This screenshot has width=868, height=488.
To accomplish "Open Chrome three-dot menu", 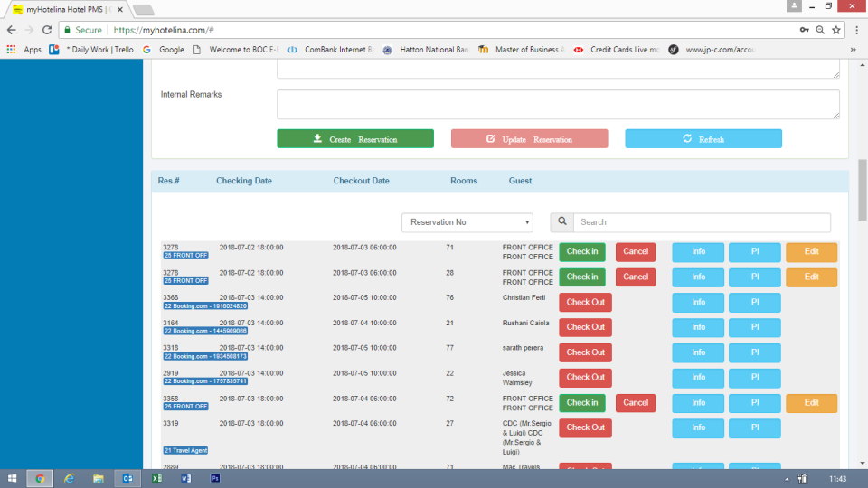I will coord(856,30).
